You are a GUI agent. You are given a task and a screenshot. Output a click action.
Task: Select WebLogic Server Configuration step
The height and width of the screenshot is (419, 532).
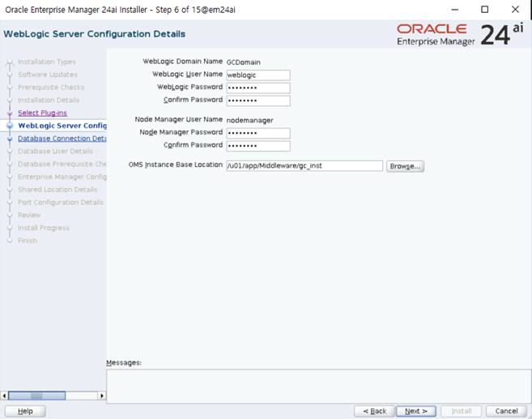click(x=62, y=126)
